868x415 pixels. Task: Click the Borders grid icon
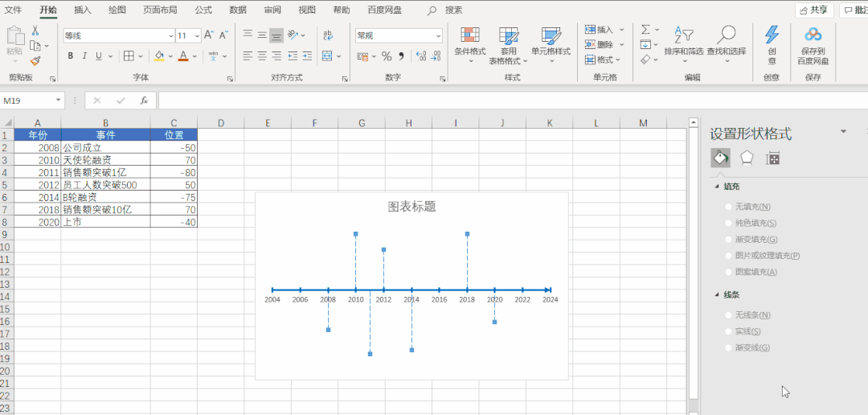(x=129, y=56)
